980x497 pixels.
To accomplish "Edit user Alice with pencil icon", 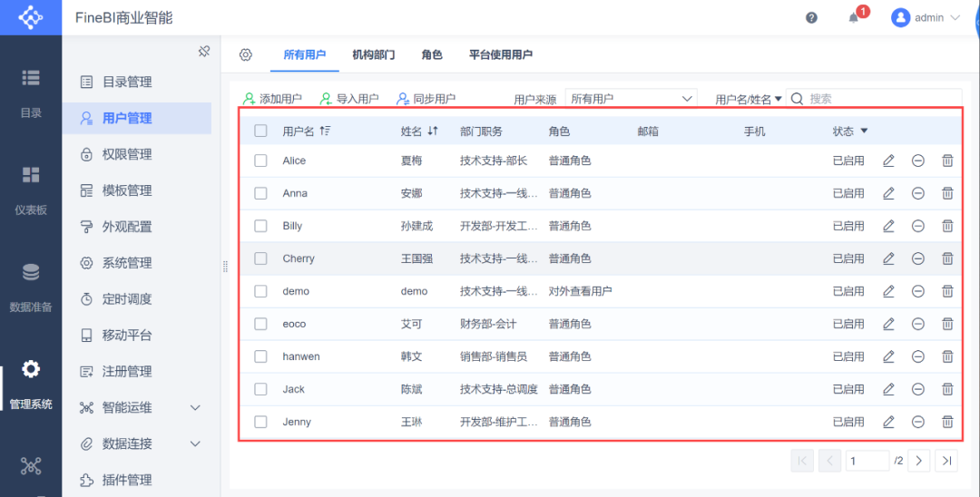I will pyautogui.click(x=888, y=161).
